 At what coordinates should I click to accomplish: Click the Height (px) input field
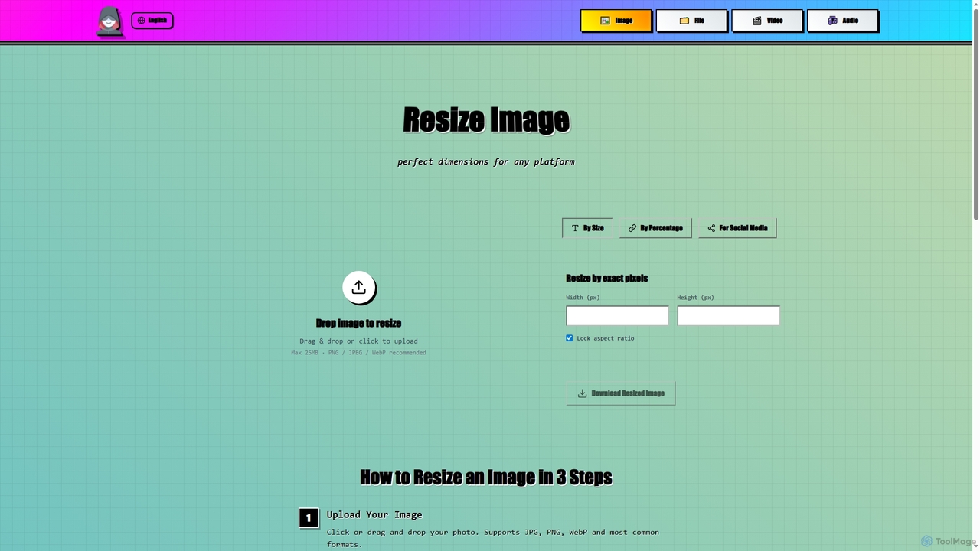[728, 316]
